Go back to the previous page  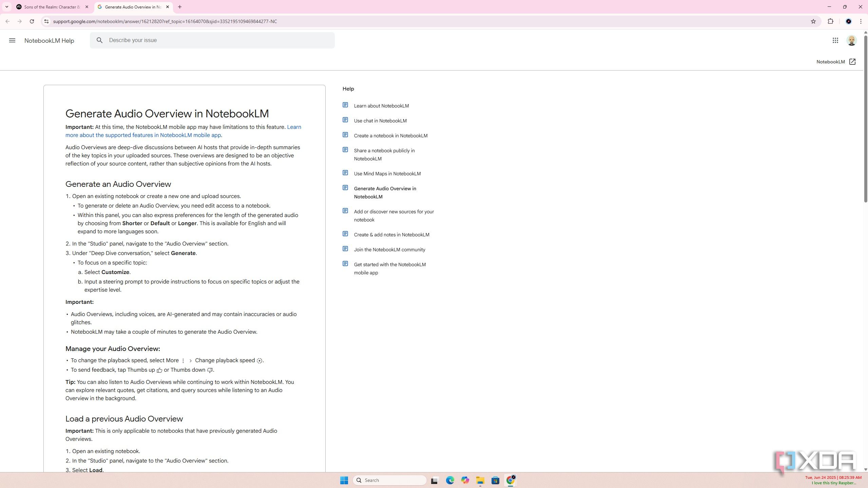pos(7,21)
